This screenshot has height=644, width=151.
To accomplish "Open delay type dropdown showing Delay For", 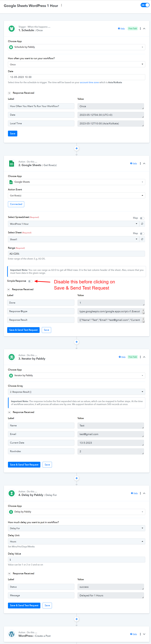I will coord(76,528).
